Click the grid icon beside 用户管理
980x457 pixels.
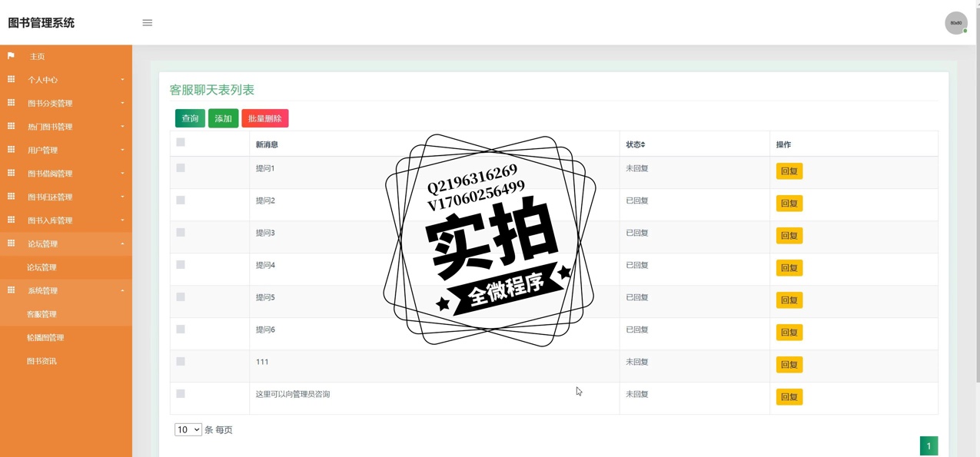point(11,150)
